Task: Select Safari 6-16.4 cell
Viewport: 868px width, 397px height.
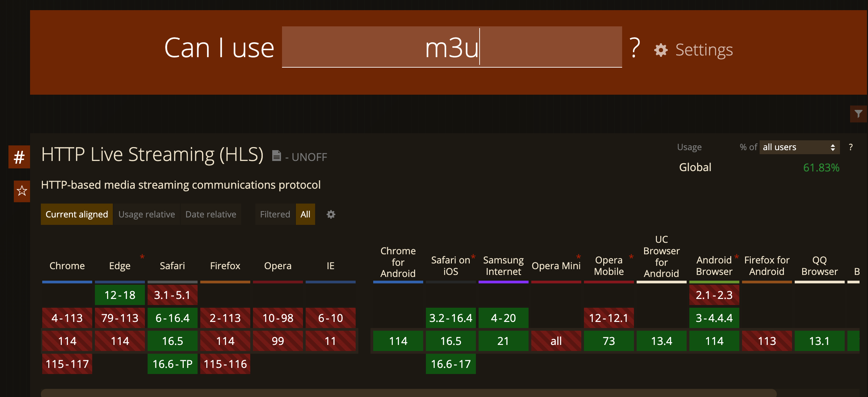Action: [173, 318]
